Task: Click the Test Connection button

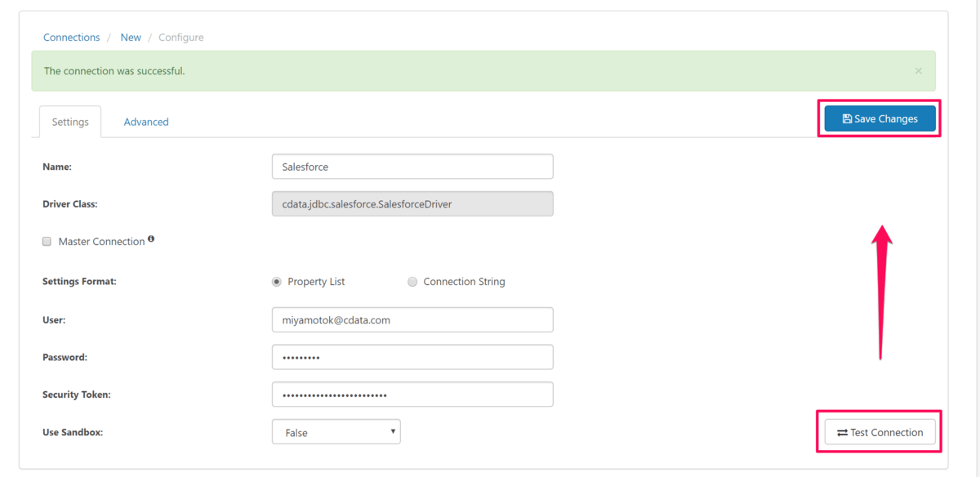Action: coord(880,432)
